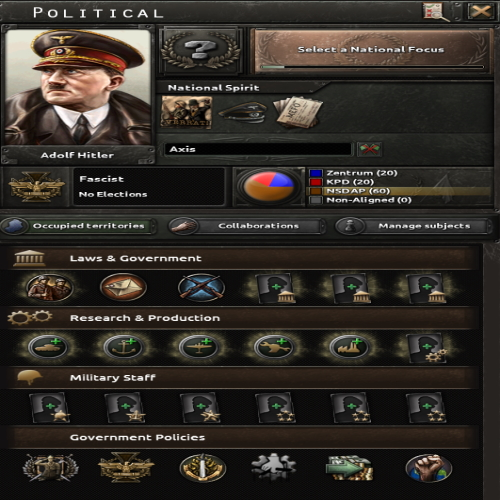Click the Zentrum blue color swatch
Image resolution: width=500 pixels, height=500 pixels.
tap(316, 173)
